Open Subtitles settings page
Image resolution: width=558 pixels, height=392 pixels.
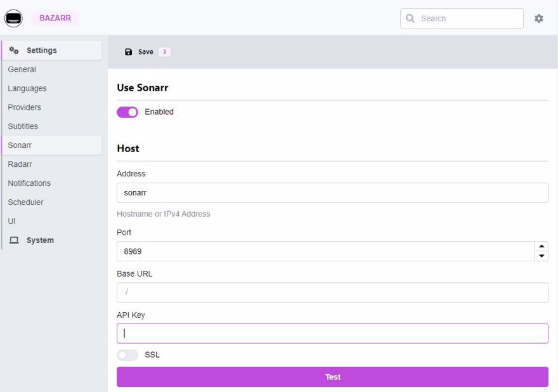pyautogui.click(x=23, y=126)
